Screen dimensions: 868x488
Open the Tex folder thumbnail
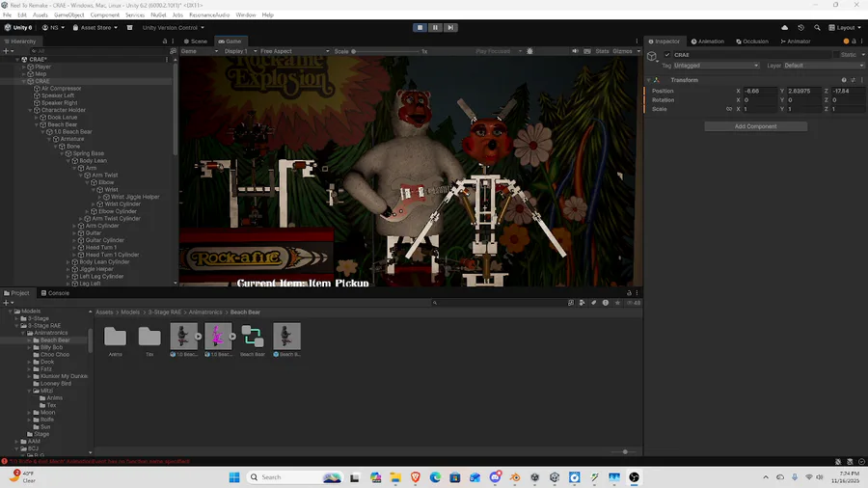point(149,340)
